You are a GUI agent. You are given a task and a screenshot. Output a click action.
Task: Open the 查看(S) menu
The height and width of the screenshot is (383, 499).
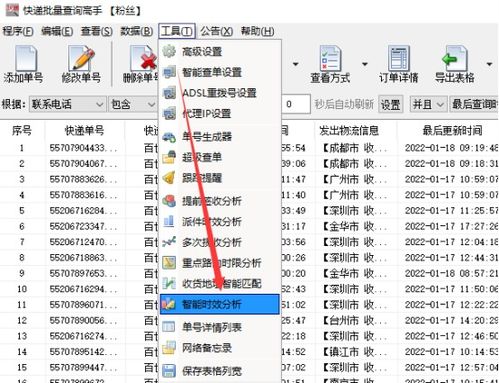point(97,31)
